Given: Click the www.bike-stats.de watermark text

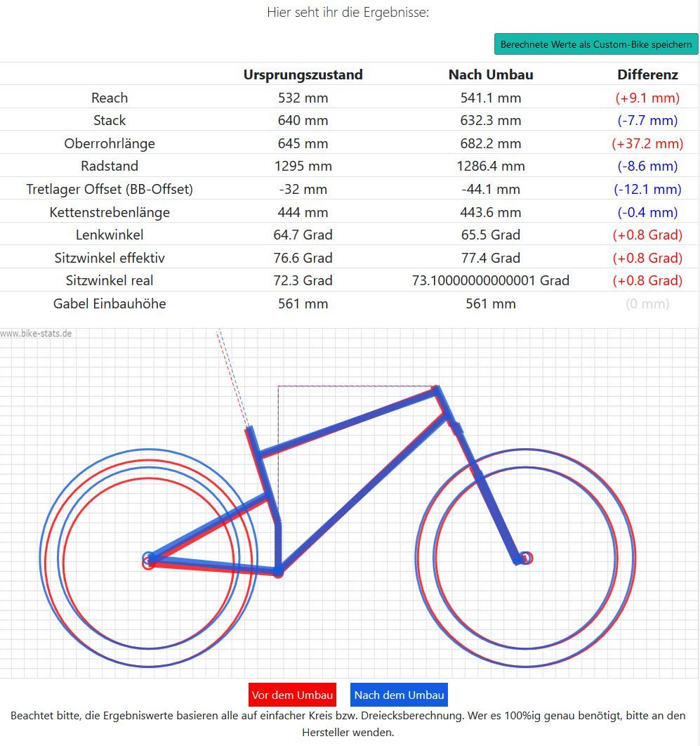Looking at the screenshot, I should tap(36, 333).
